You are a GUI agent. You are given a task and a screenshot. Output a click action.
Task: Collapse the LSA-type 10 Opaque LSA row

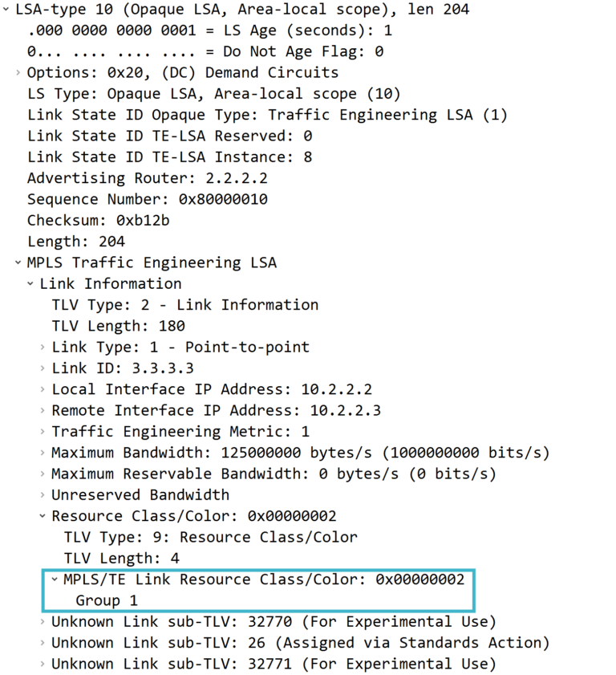(x=6, y=9)
